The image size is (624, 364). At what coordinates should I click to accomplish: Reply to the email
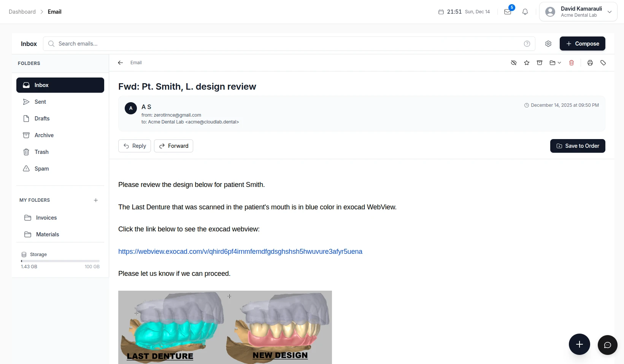pyautogui.click(x=134, y=146)
